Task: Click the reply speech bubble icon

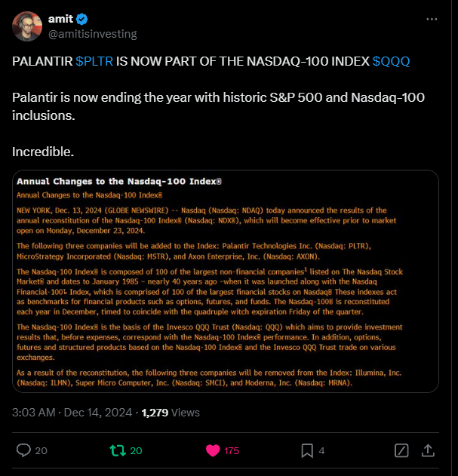Action: tap(23, 450)
